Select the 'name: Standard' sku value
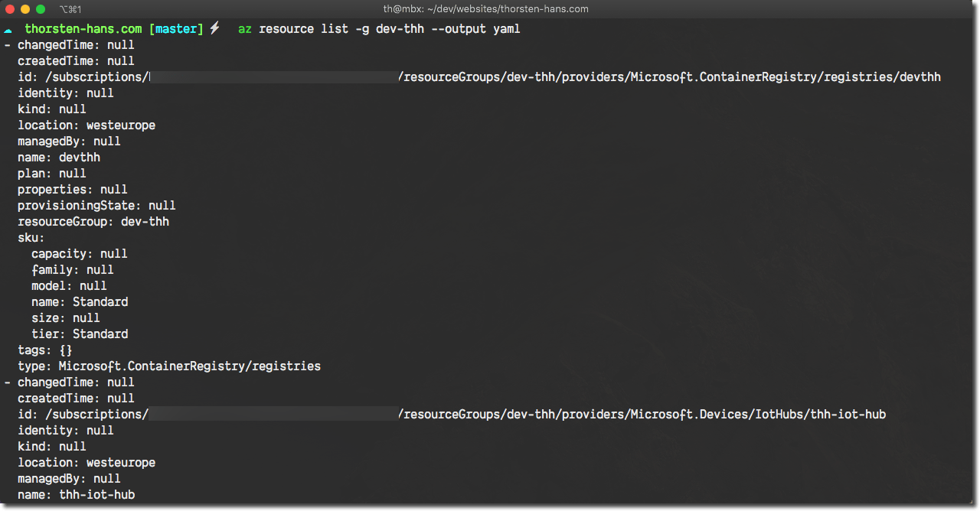This screenshot has width=980, height=511. coord(79,301)
